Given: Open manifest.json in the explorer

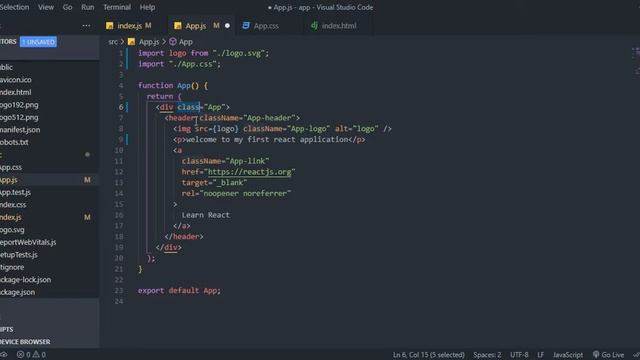Looking at the screenshot, I should (20, 130).
